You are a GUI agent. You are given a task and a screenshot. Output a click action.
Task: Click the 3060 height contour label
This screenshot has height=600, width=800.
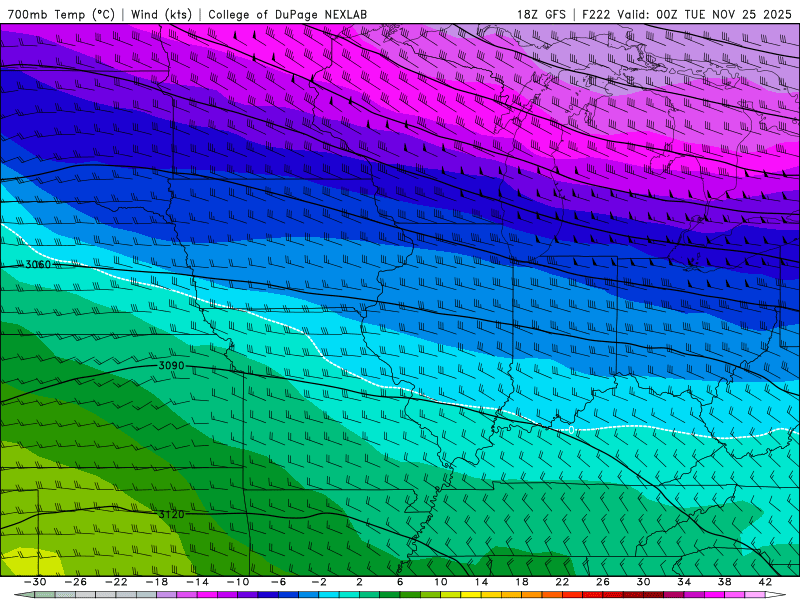click(x=38, y=264)
